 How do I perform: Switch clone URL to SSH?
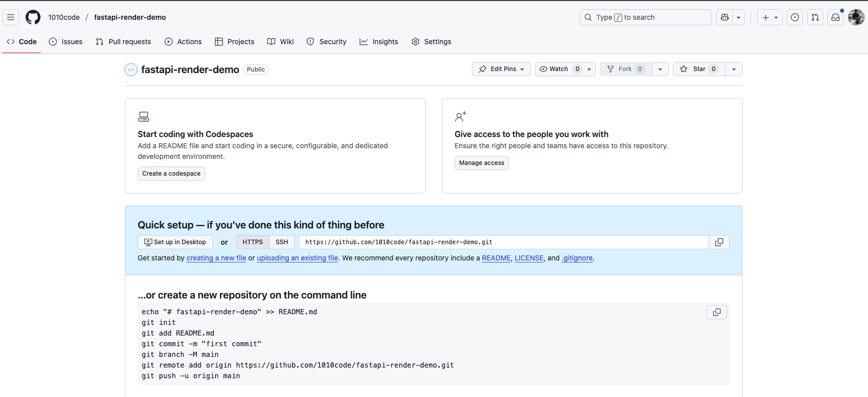[282, 242]
